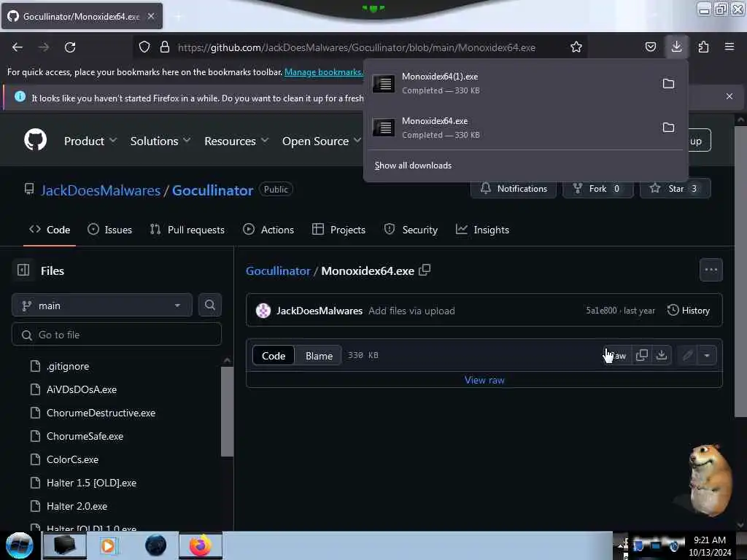Open the media player taskbar icon
The image size is (747, 560).
[x=108, y=545]
